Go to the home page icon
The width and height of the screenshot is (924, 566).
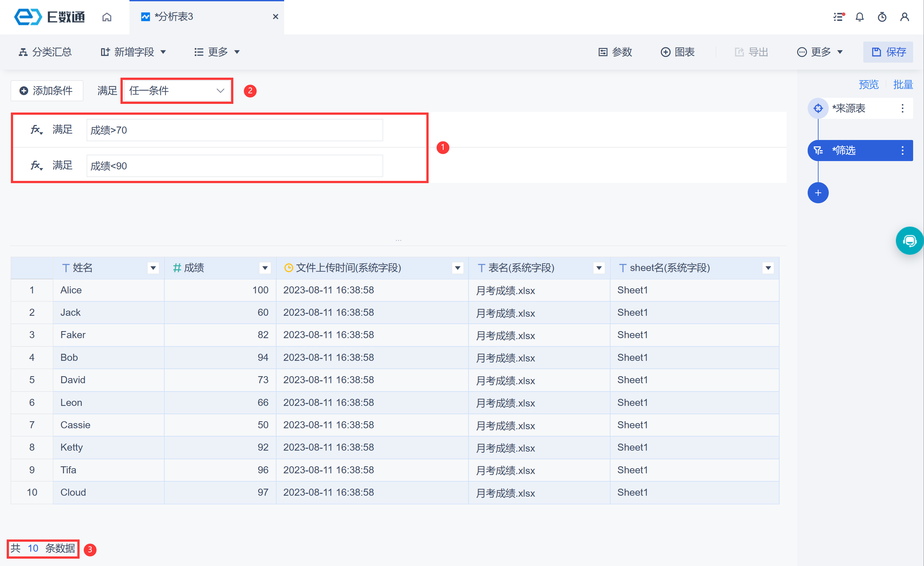[x=107, y=17]
